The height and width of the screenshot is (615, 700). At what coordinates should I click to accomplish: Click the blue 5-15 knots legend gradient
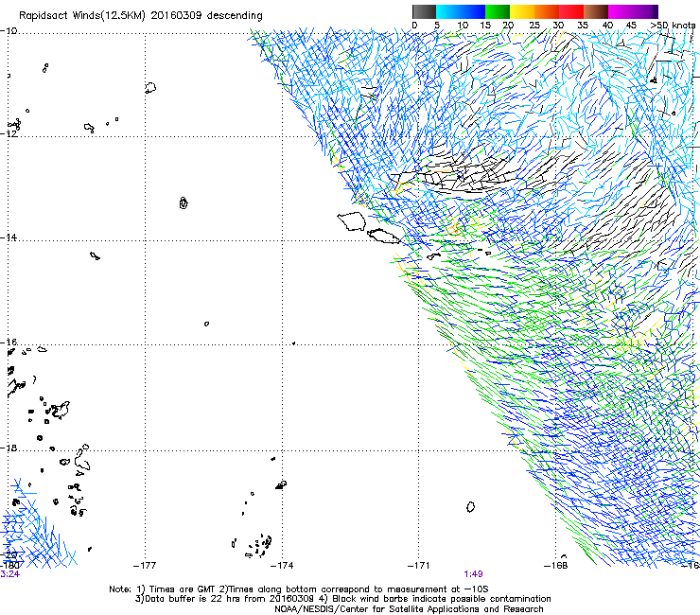coord(461,11)
